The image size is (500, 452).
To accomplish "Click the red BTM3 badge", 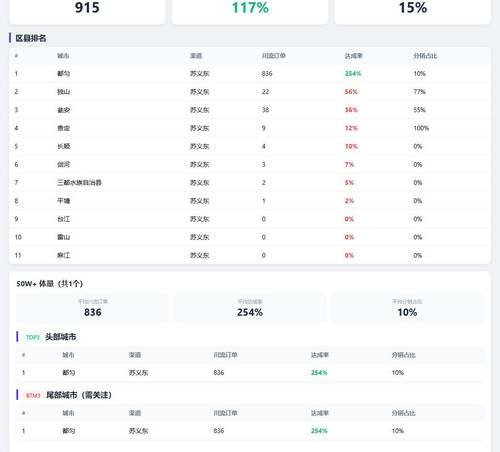I will pyautogui.click(x=33, y=395).
